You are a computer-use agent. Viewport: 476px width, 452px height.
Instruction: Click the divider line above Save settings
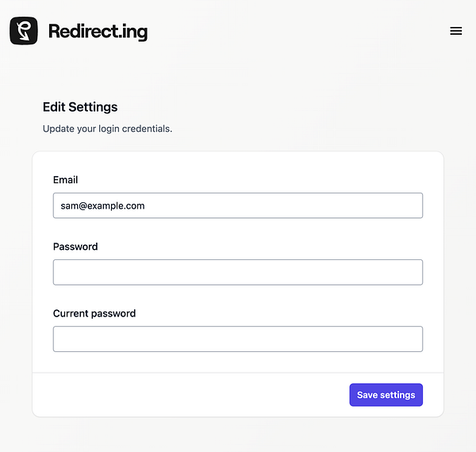[238, 373]
